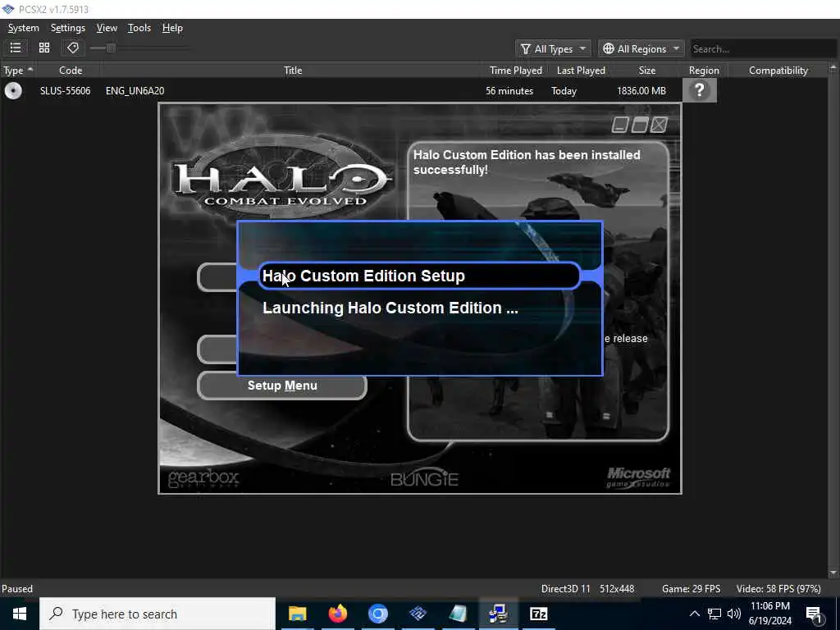Adjust the cover size slider

click(139, 48)
